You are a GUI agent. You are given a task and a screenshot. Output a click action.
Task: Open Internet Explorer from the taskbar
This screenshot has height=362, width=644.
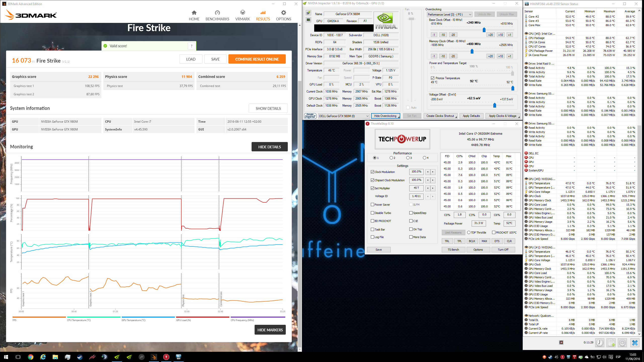(43, 357)
